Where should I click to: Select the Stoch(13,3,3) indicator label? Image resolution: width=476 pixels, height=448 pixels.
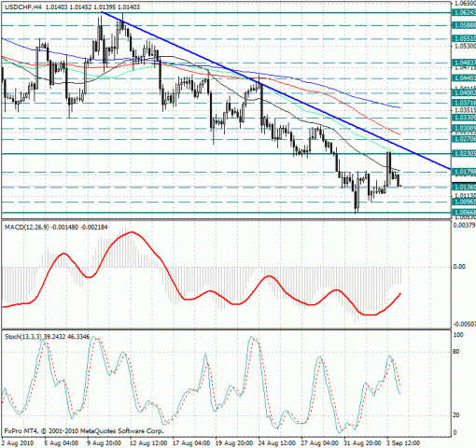pyautogui.click(x=23, y=337)
